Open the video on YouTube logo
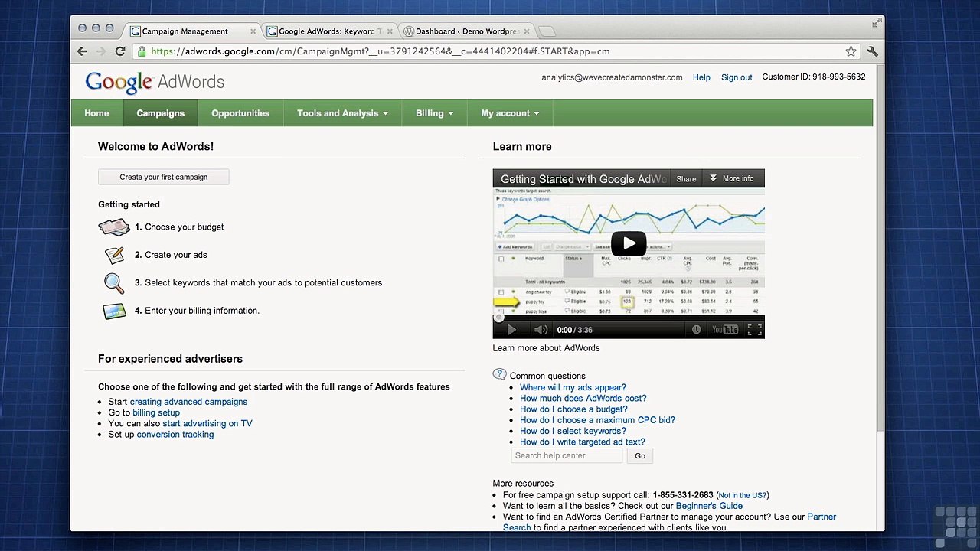Image resolution: width=980 pixels, height=551 pixels. [x=725, y=330]
